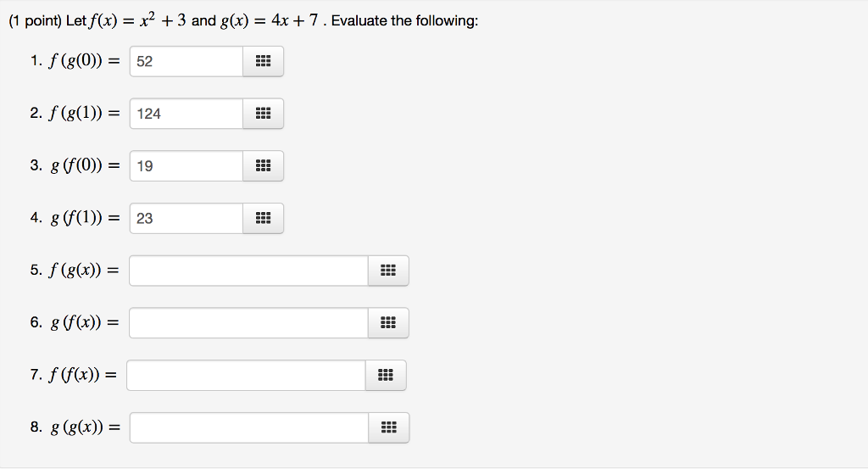The height and width of the screenshot is (469, 868).
Task: Open equation editor grid for f(f(x))
Action: tap(386, 376)
